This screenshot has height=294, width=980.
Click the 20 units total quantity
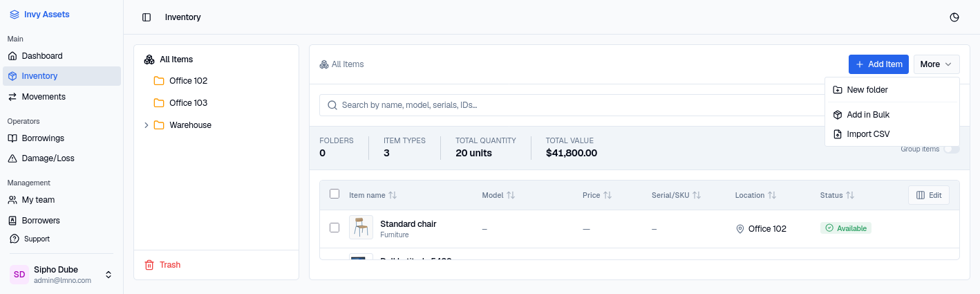(x=473, y=153)
